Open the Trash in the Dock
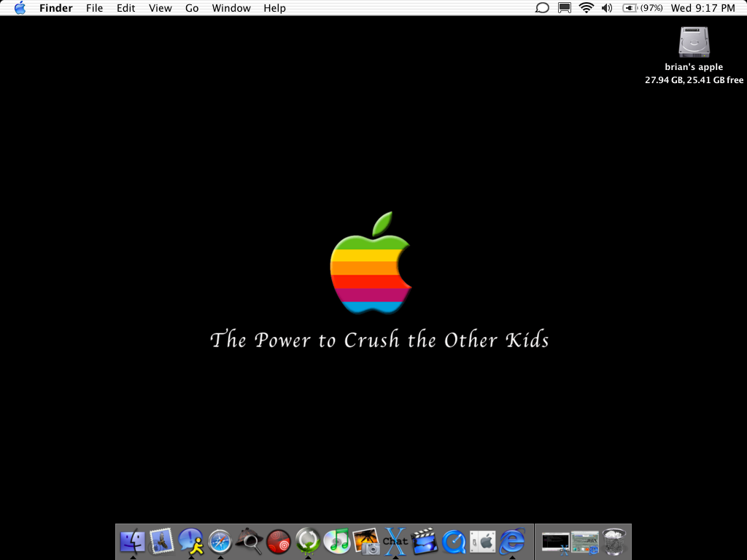This screenshot has width=747, height=560. click(614, 542)
